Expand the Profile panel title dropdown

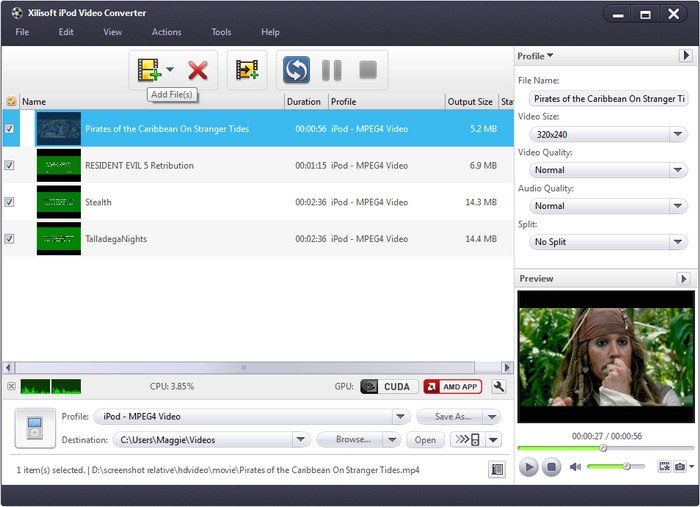(x=535, y=56)
